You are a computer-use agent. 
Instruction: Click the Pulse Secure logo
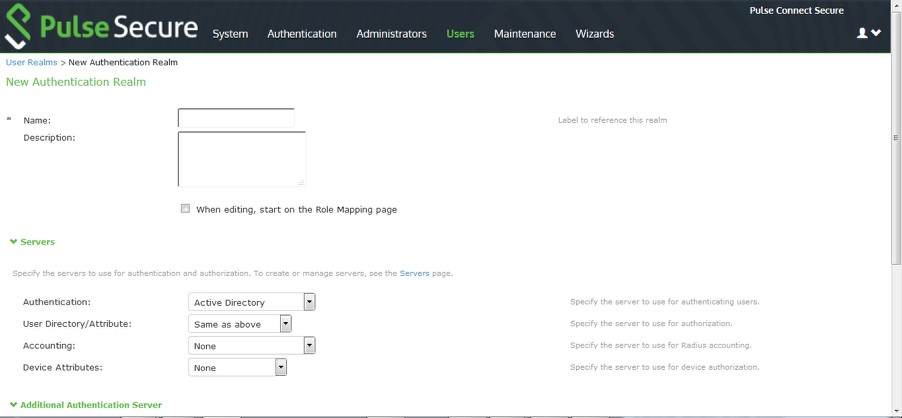tap(100, 27)
